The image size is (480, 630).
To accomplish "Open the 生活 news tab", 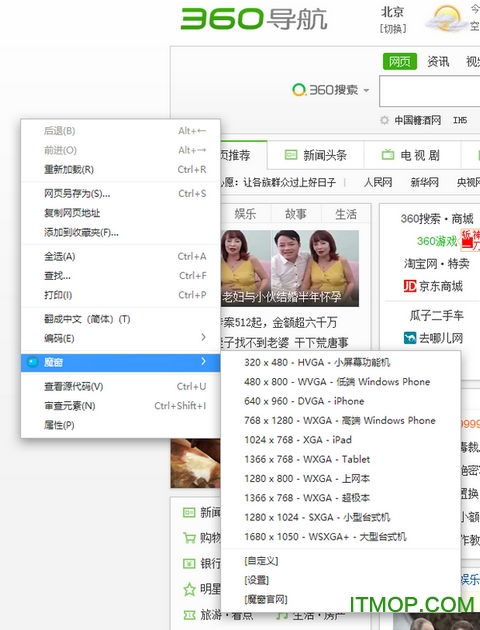I will 346,214.
